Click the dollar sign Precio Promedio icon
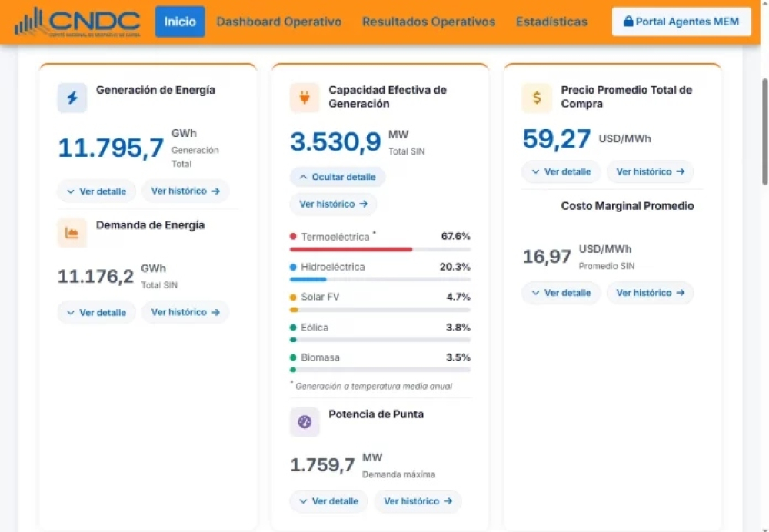Viewport: 769px width, 532px height. click(537, 98)
